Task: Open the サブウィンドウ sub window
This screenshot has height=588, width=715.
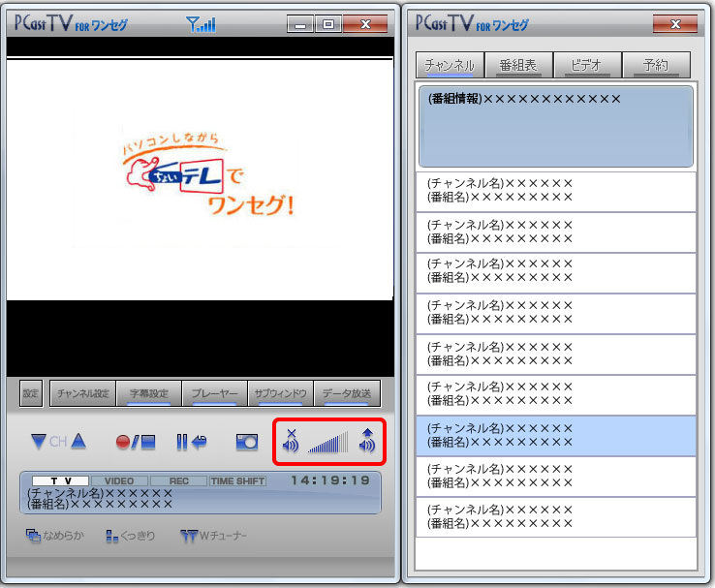Action: (x=280, y=393)
